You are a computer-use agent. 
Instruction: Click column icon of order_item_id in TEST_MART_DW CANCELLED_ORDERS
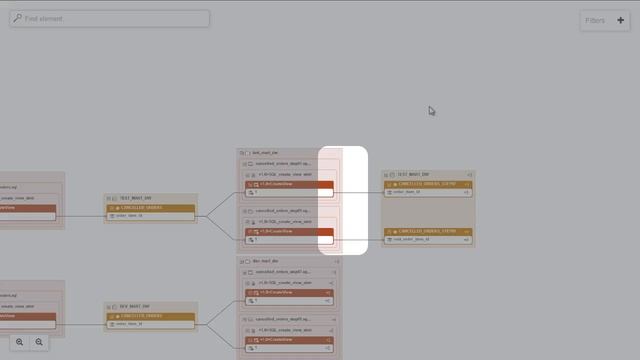pos(112,216)
